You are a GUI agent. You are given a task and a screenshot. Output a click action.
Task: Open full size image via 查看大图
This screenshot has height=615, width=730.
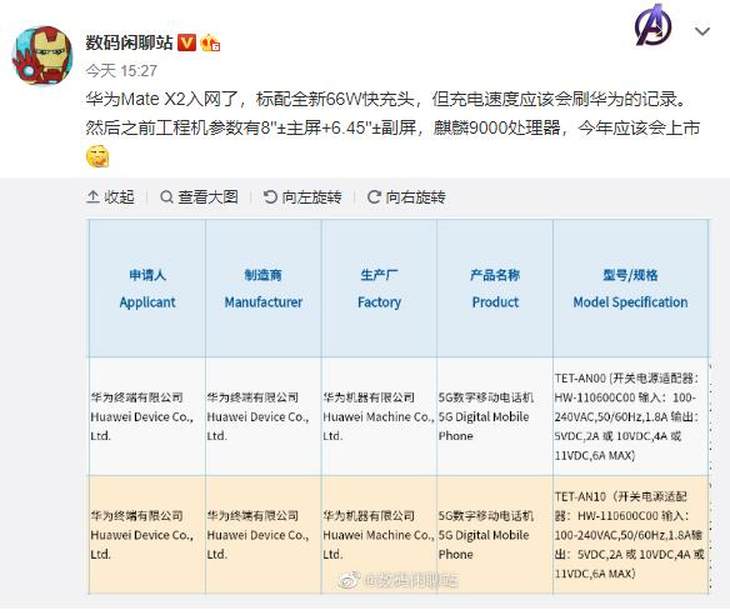click(199, 197)
